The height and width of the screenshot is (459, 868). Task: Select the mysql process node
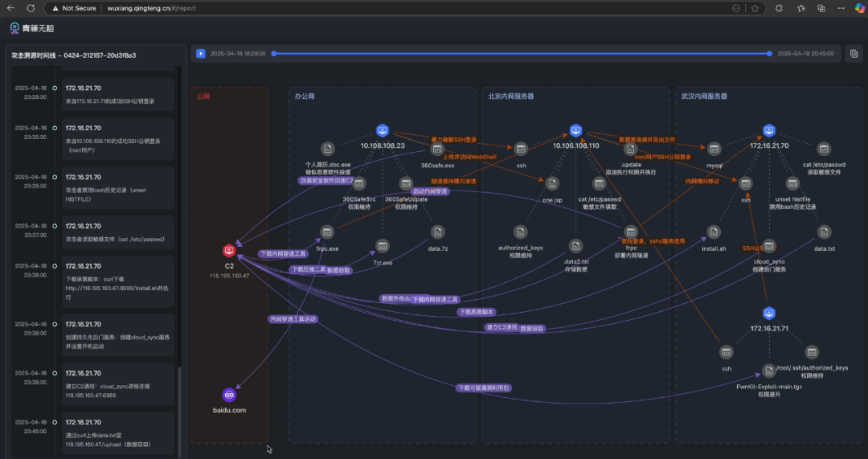point(714,149)
